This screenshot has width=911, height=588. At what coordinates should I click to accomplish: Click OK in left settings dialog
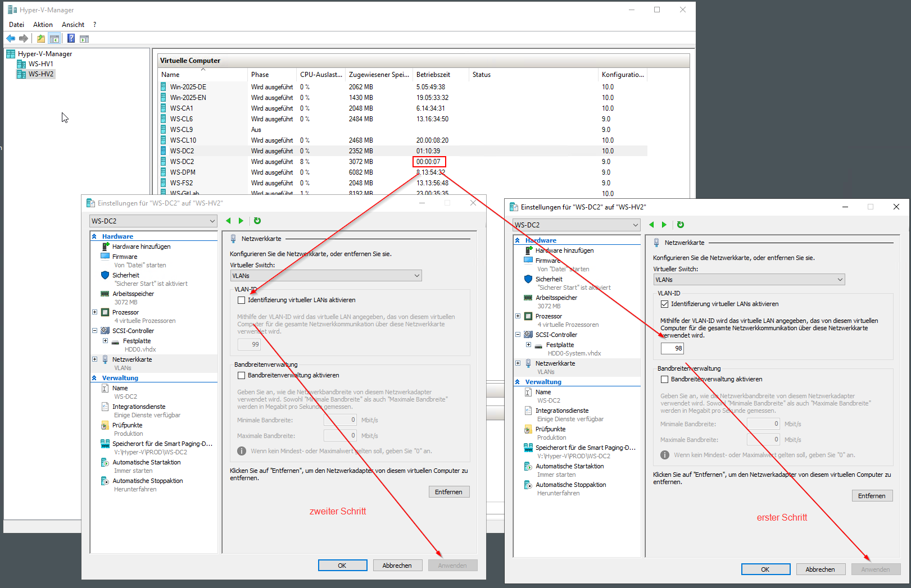pos(342,566)
